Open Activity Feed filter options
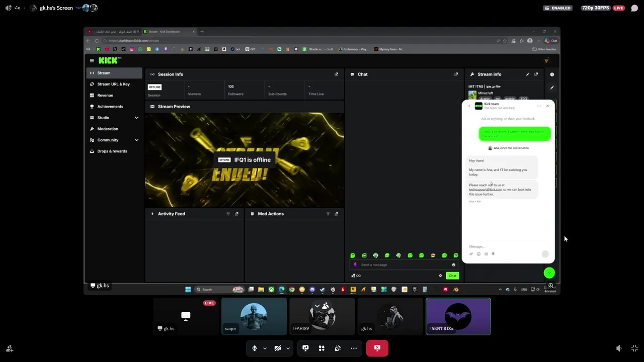644x362 pixels. coord(228,214)
